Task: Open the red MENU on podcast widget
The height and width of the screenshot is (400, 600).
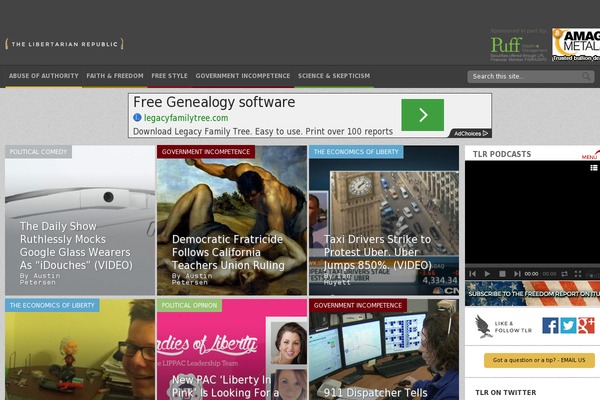Action: (590, 155)
